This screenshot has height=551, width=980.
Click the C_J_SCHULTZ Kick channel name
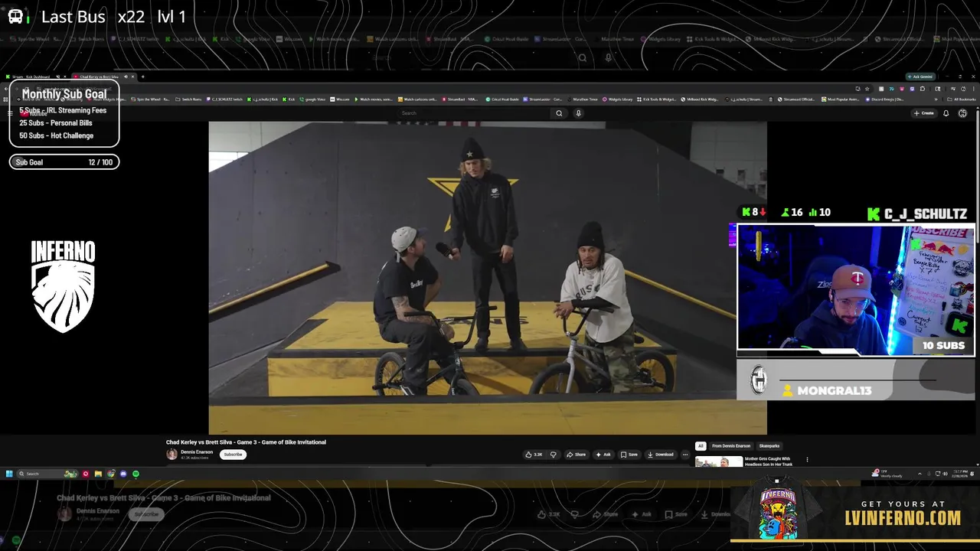click(x=926, y=214)
